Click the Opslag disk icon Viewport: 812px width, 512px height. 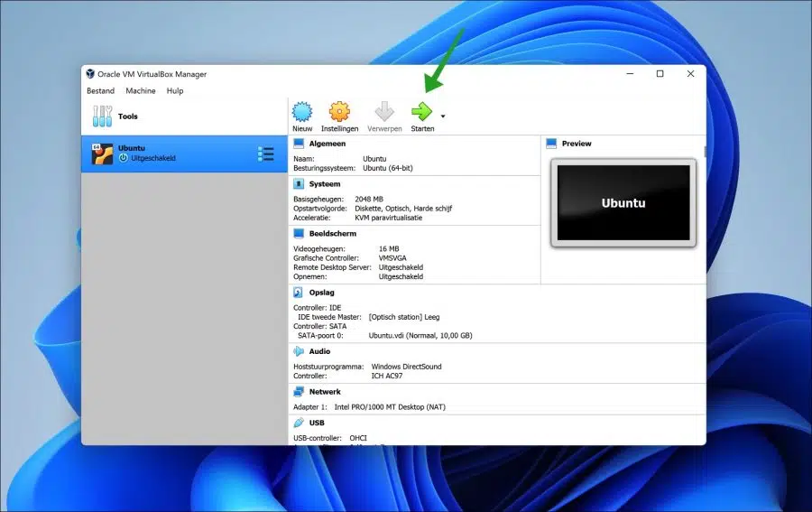[x=299, y=293]
